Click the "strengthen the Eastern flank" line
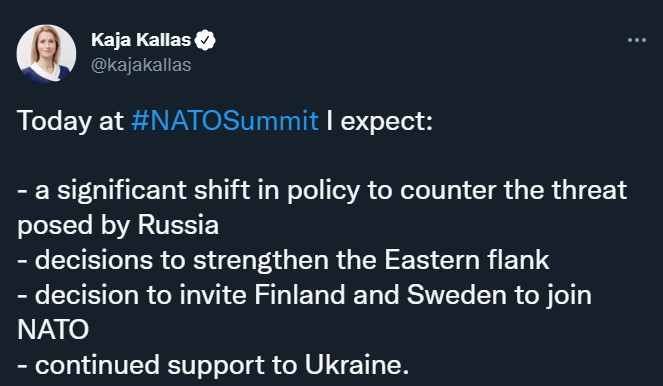 tap(283, 260)
